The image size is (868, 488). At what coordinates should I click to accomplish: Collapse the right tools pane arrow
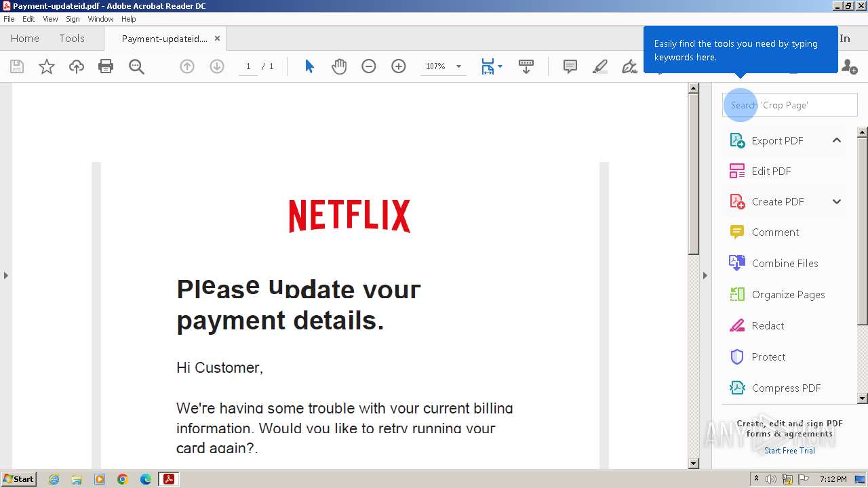705,275
